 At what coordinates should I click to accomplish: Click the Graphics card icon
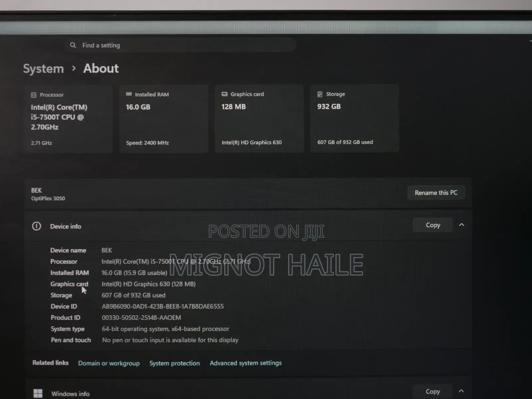(x=224, y=94)
